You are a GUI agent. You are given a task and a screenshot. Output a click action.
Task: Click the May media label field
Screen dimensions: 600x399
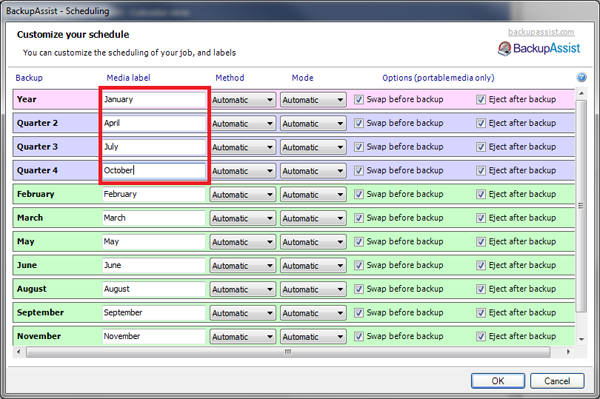point(154,242)
